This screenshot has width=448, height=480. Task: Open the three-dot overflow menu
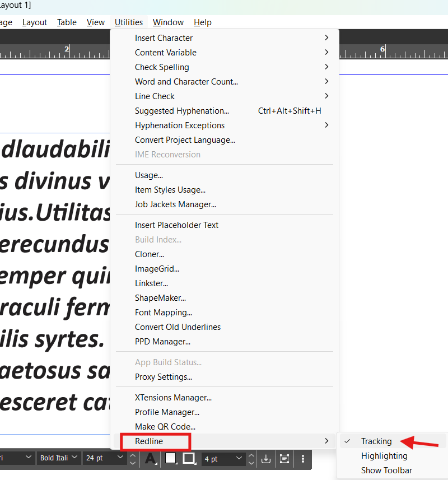pyautogui.click(x=302, y=459)
